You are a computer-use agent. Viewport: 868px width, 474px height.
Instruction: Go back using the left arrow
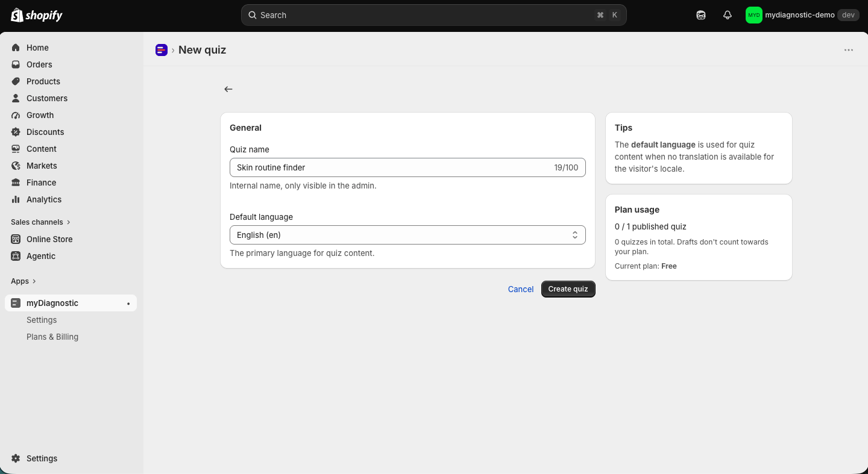coord(228,89)
